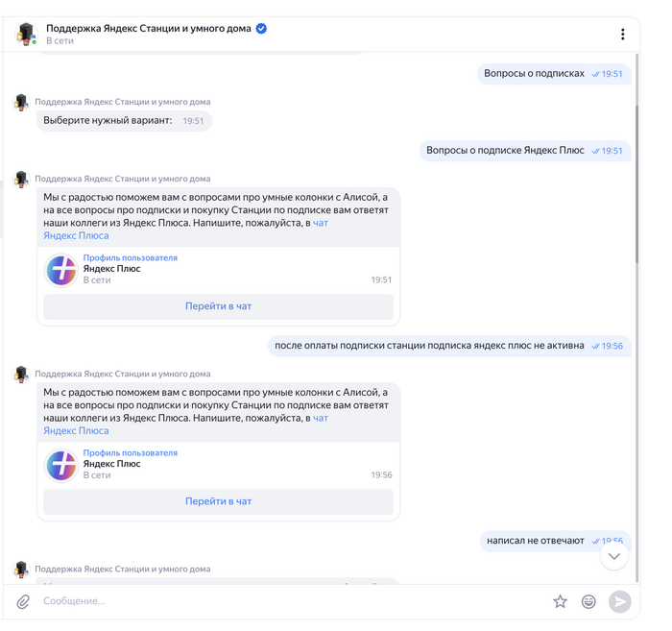The height and width of the screenshot is (631, 672).
Task: Follow the first "чат Яндекс Плюса" link
Action: [x=321, y=223]
